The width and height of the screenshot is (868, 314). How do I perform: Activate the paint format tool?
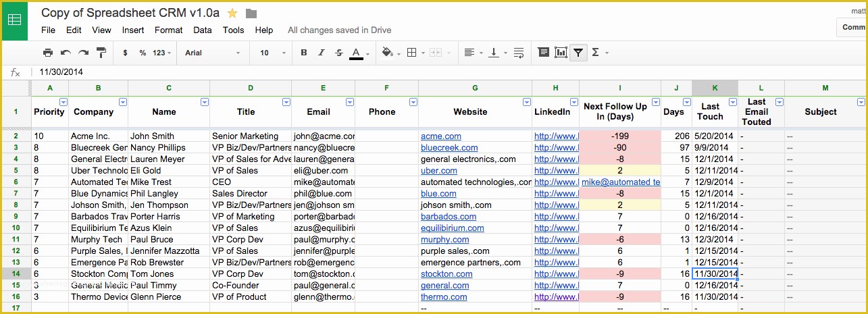point(101,53)
